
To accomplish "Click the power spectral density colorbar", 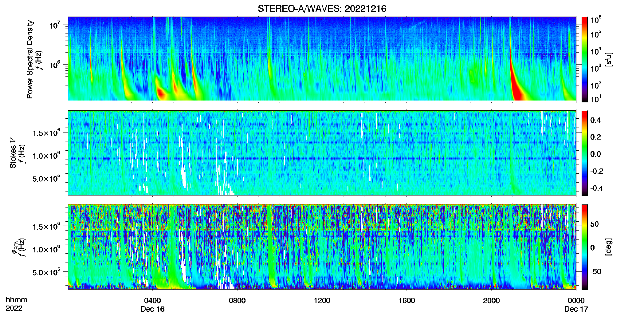I will click(x=585, y=59).
